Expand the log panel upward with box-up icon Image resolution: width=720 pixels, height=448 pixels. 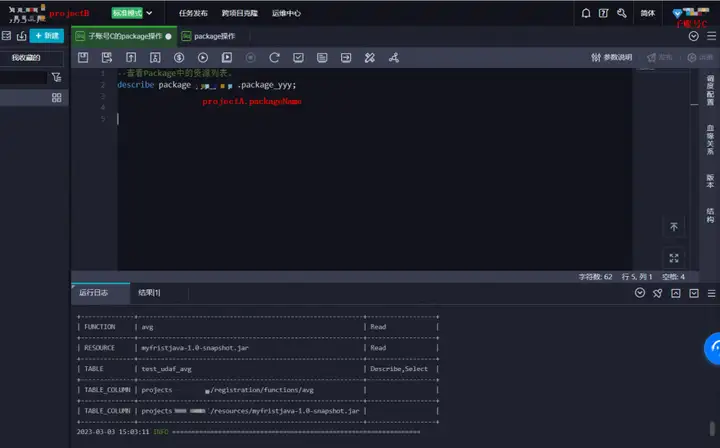coord(675,293)
